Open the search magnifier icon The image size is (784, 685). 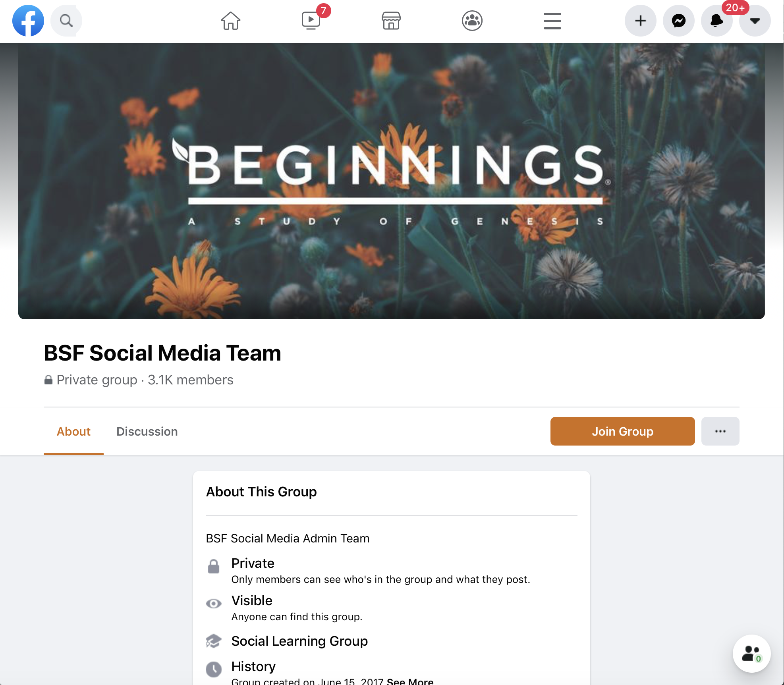point(66,21)
